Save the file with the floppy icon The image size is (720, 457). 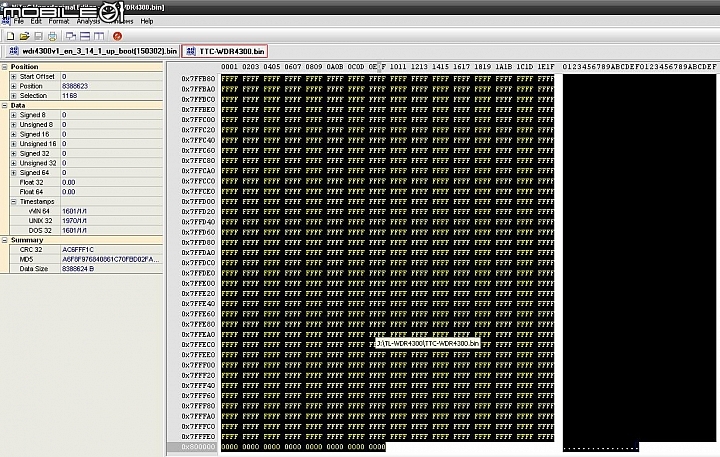click(39, 36)
